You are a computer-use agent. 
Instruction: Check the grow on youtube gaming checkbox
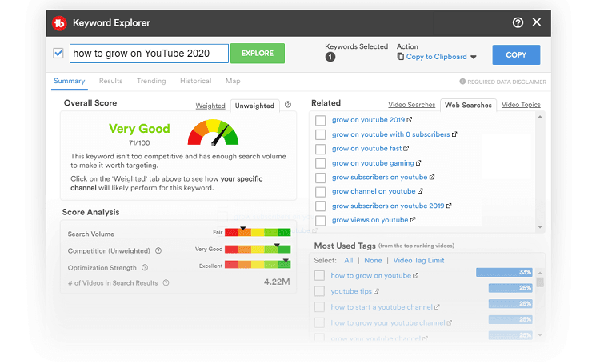(320, 163)
